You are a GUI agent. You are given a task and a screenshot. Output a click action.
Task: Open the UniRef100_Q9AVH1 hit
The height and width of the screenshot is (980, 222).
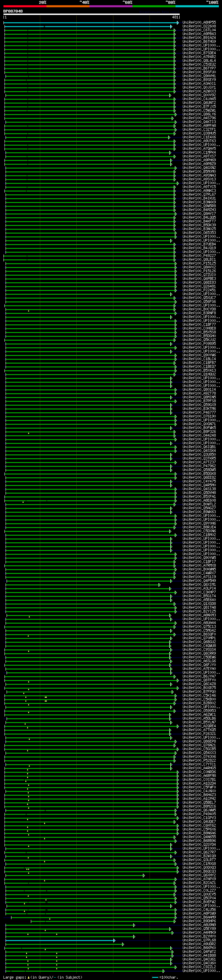tap(199, 76)
